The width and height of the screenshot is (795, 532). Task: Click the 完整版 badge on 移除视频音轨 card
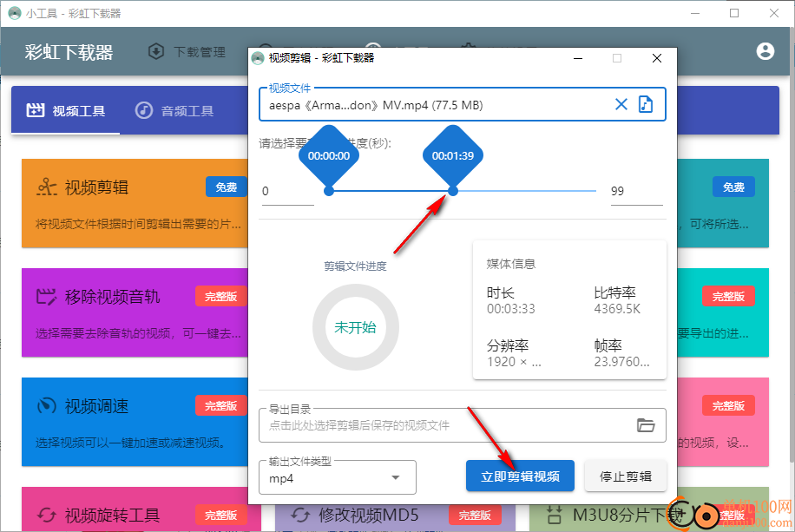click(x=221, y=296)
